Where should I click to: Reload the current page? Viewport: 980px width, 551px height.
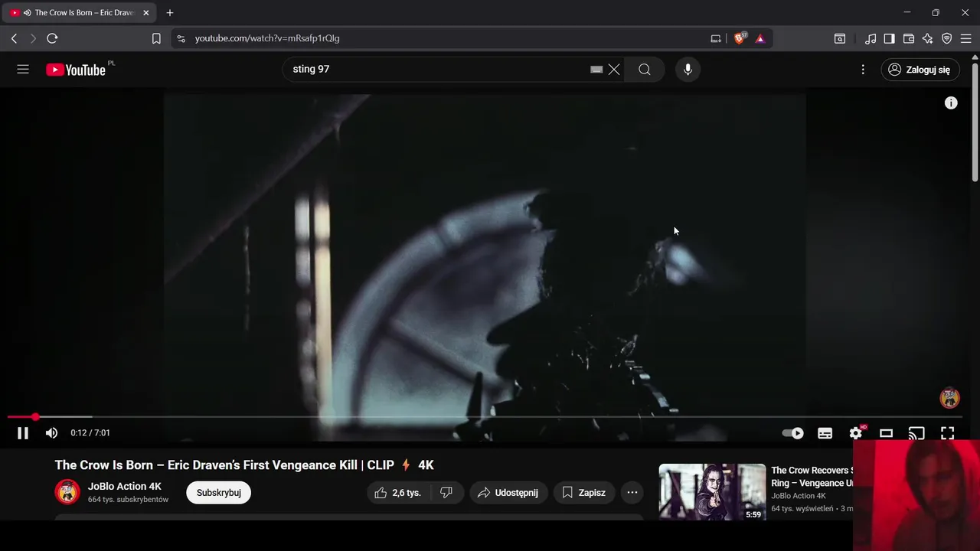click(52, 38)
